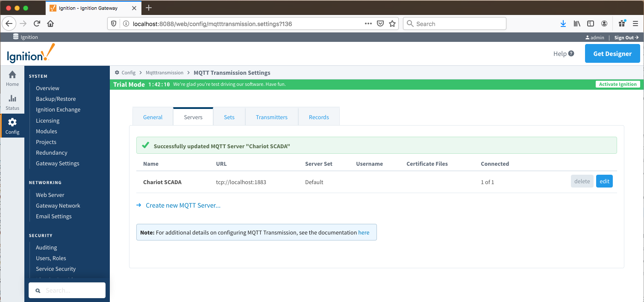Open the Firefox account icon
The height and width of the screenshot is (302, 644).
(604, 24)
